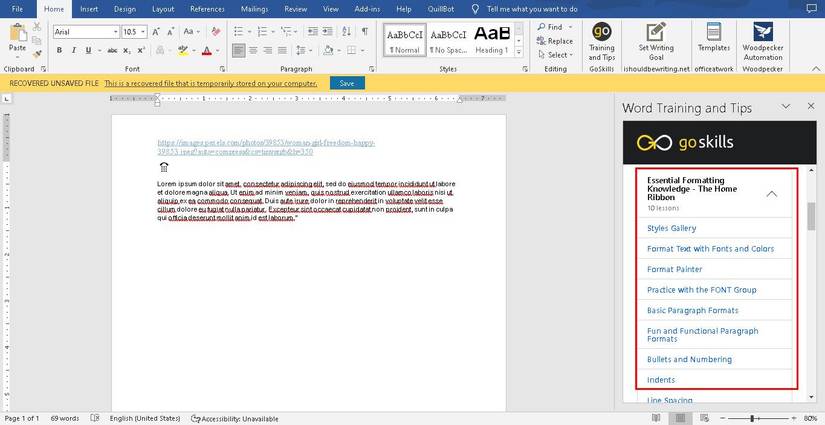Switch to the Insert tab

pos(89,9)
